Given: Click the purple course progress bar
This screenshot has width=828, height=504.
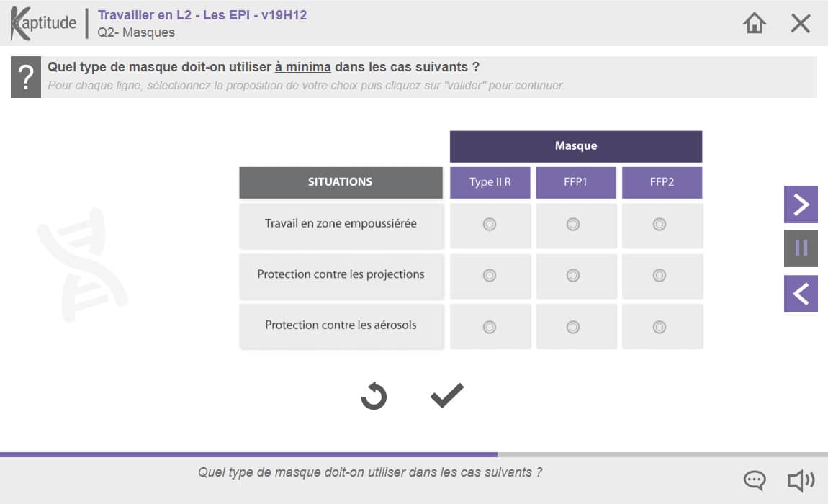Looking at the screenshot, I should pyautogui.click(x=248, y=454).
